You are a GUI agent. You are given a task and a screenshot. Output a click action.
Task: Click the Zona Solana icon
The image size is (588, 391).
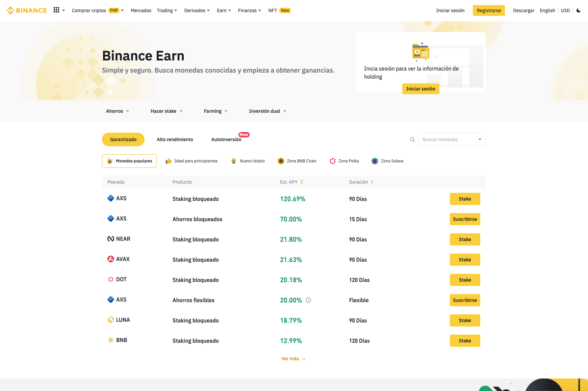pos(375,161)
